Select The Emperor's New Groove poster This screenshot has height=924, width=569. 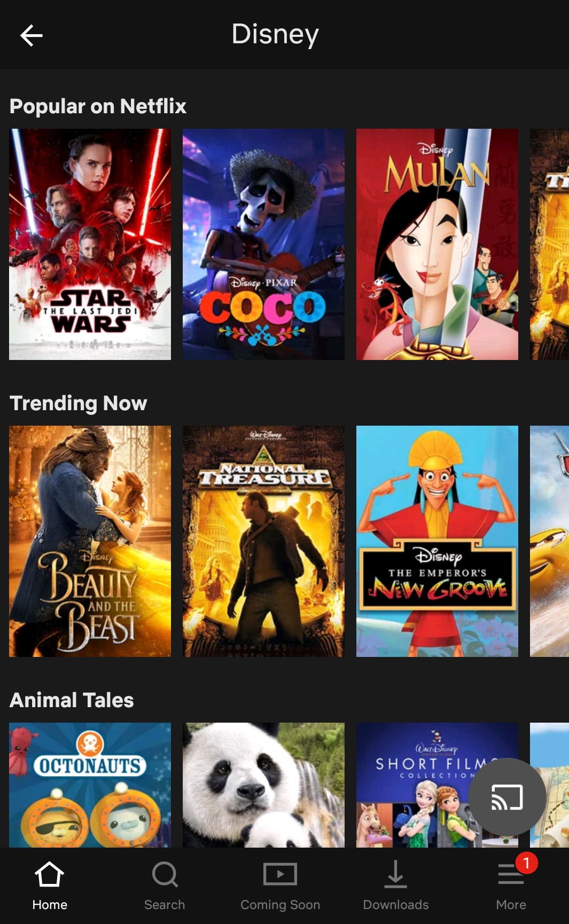437,541
